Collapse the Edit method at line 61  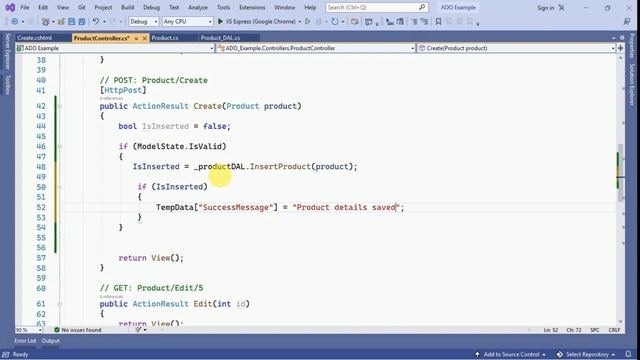pyautogui.click(x=60, y=304)
